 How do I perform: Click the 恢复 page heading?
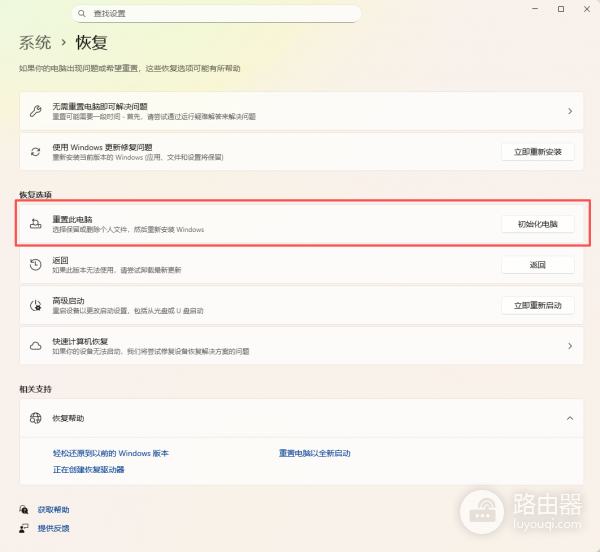click(x=91, y=42)
